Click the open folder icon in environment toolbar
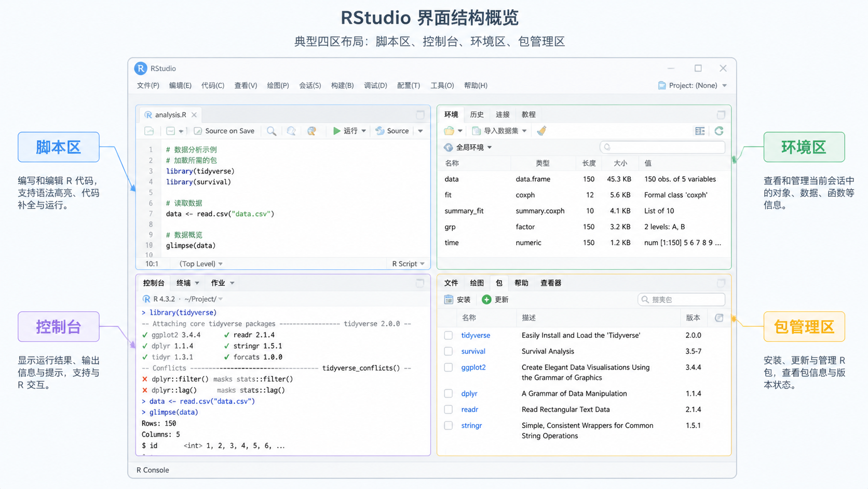This screenshot has height=489, width=868. pyautogui.click(x=449, y=131)
